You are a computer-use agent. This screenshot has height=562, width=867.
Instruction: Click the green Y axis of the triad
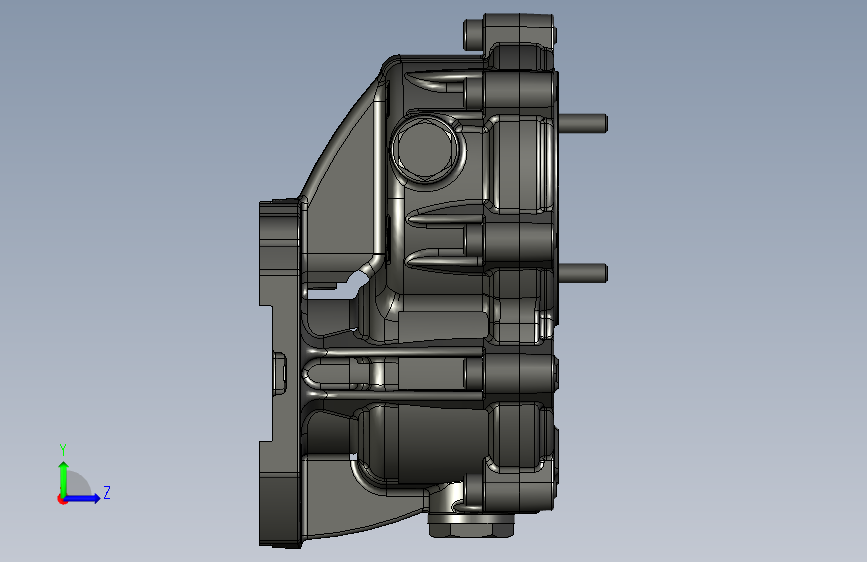(63, 479)
